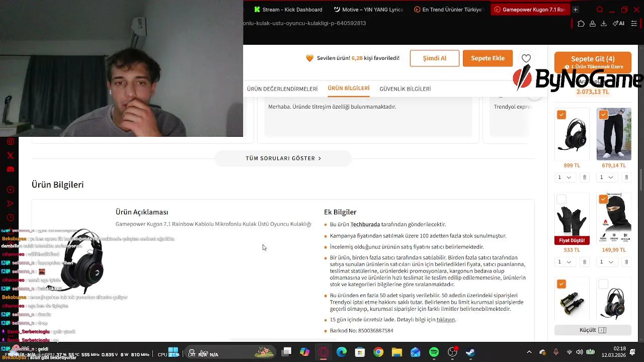644x362 pixels.
Task: Launch Microsoft Edge from taskbar
Action: [x=341, y=352]
